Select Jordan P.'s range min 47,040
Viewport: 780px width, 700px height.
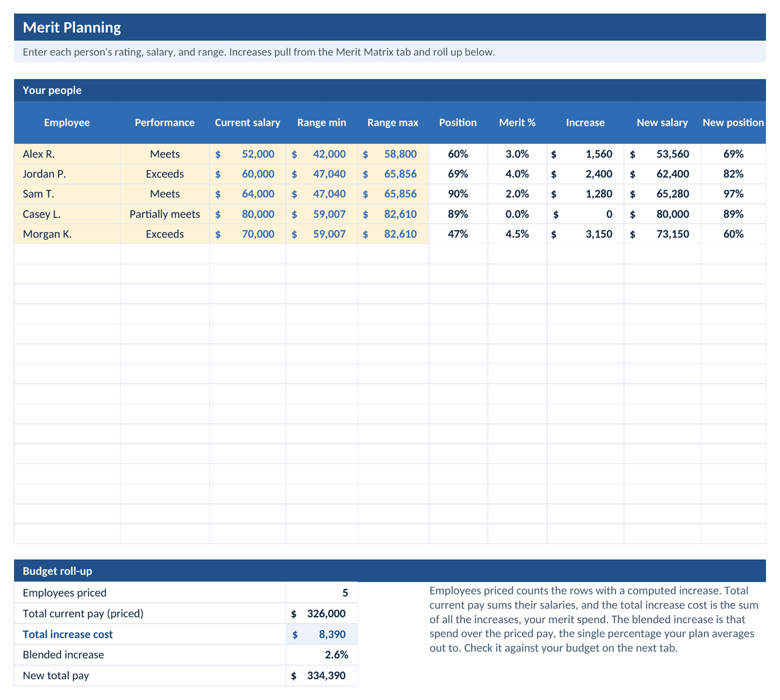click(322, 174)
